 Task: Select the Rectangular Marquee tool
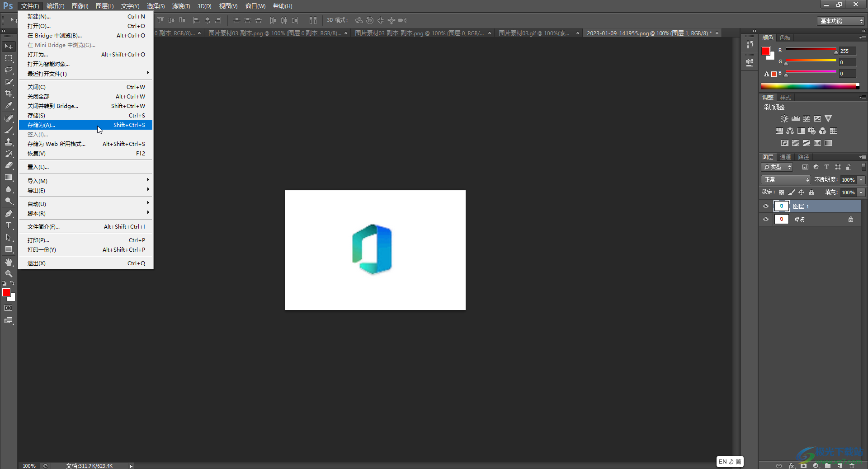[9, 58]
